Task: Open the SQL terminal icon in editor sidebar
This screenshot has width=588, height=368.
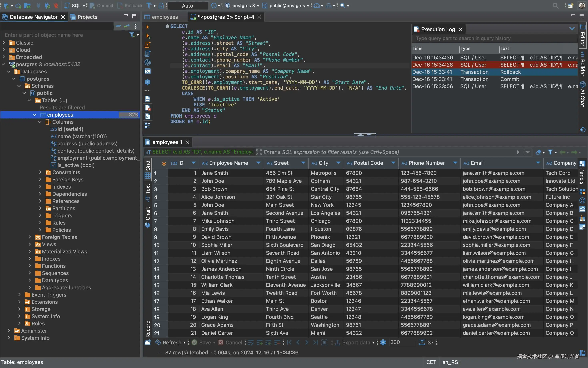Action: (x=147, y=71)
